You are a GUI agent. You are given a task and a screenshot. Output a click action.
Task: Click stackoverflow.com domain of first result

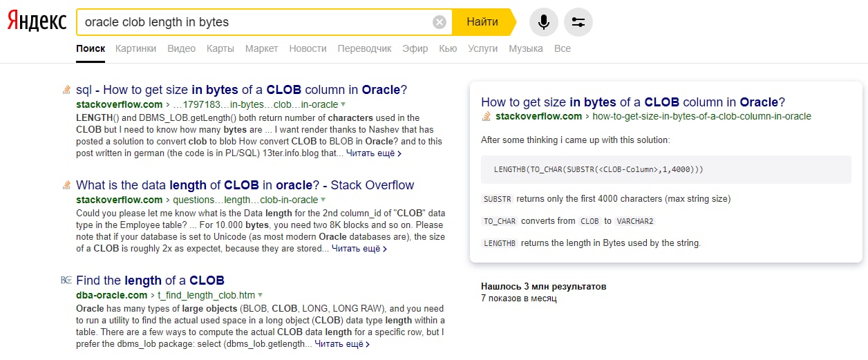pos(119,104)
